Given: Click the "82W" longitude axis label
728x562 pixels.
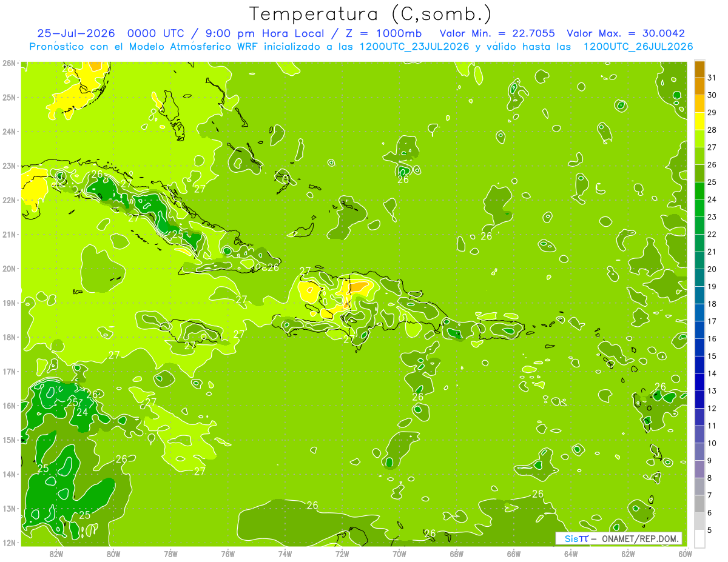Looking at the screenshot, I should [56, 554].
